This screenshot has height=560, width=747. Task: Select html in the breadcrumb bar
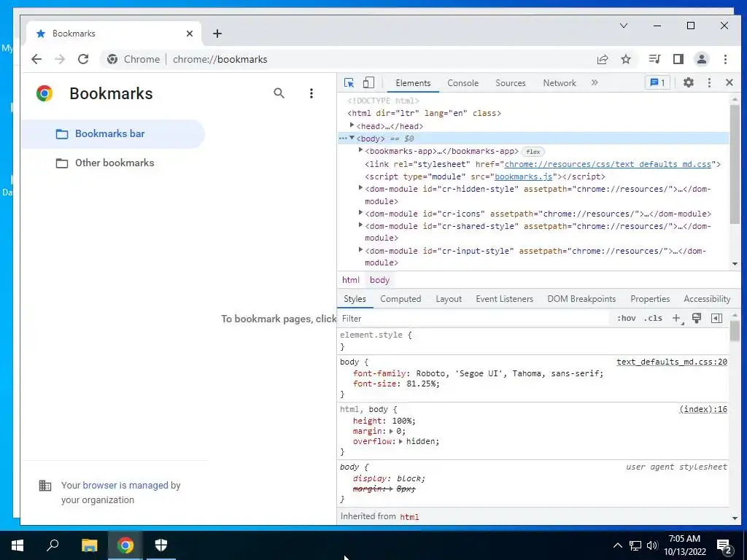(x=351, y=280)
